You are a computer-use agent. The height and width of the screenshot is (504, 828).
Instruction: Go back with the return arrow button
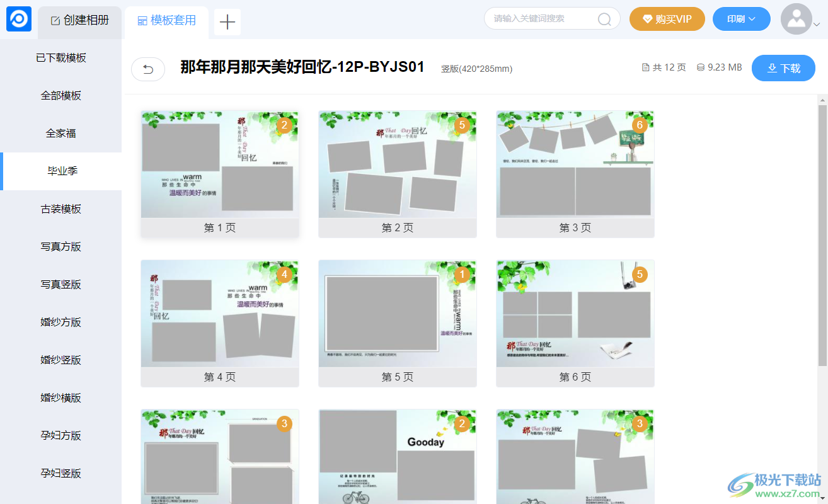pyautogui.click(x=148, y=69)
